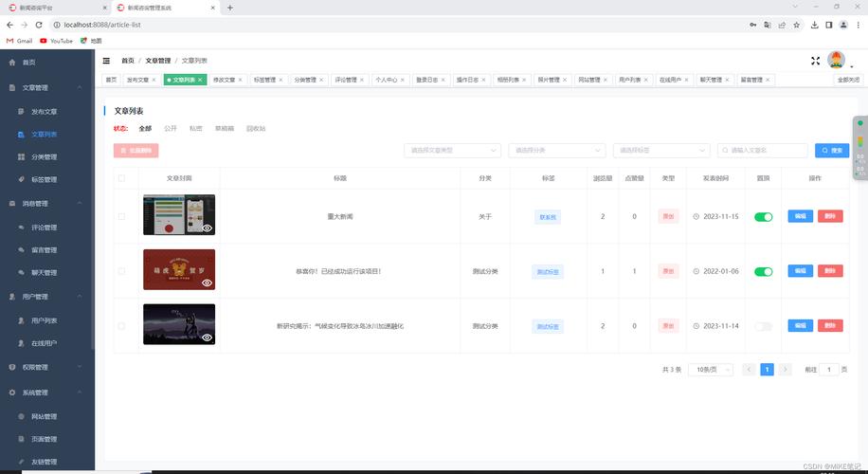The image size is (868, 474).
Task: Click the blue 搜索 button
Action: 832,150
